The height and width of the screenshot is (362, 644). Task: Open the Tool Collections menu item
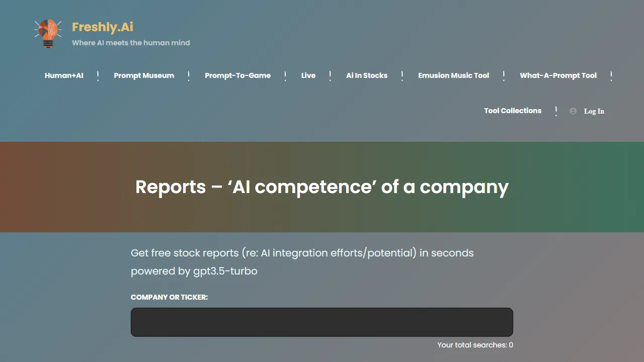(x=513, y=111)
